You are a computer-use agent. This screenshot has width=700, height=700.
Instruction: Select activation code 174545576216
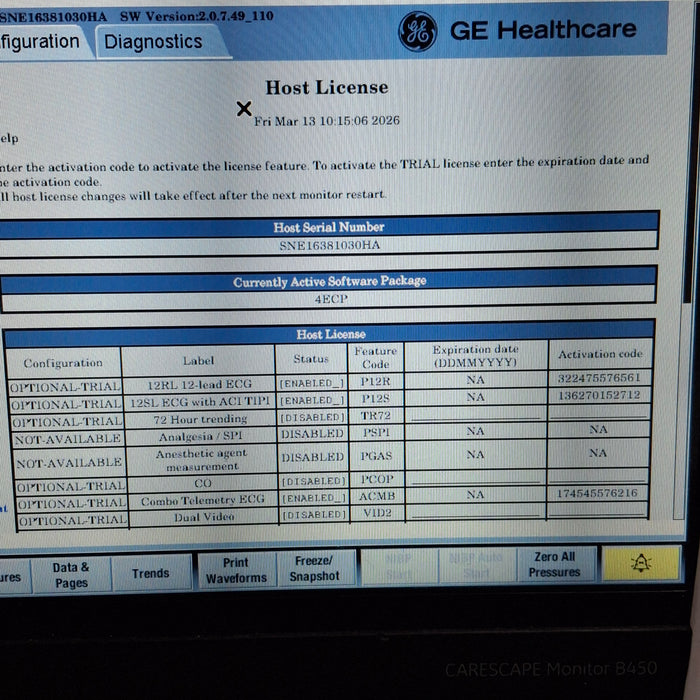[597, 493]
